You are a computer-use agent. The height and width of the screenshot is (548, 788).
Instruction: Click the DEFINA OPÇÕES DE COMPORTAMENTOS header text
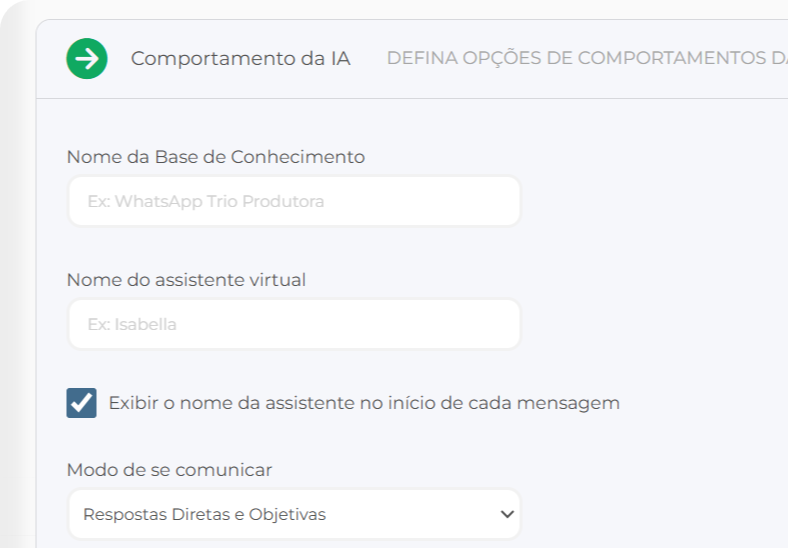coord(586,58)
